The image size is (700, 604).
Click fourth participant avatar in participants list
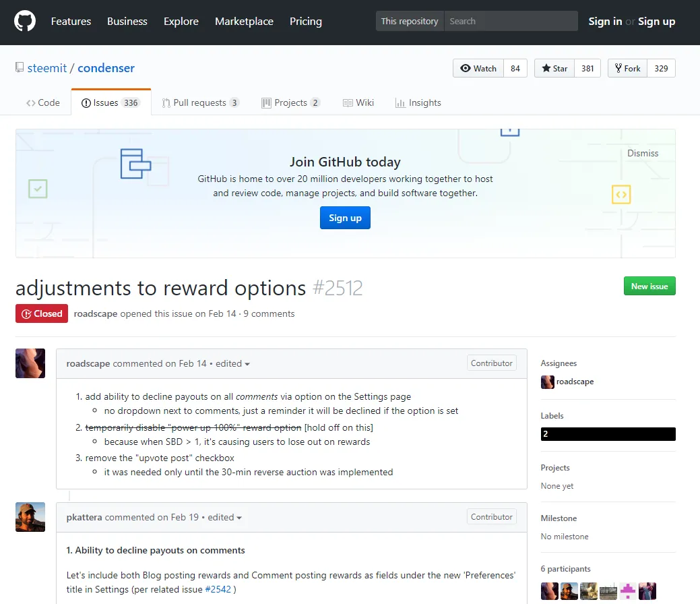(x=608, y=591)
